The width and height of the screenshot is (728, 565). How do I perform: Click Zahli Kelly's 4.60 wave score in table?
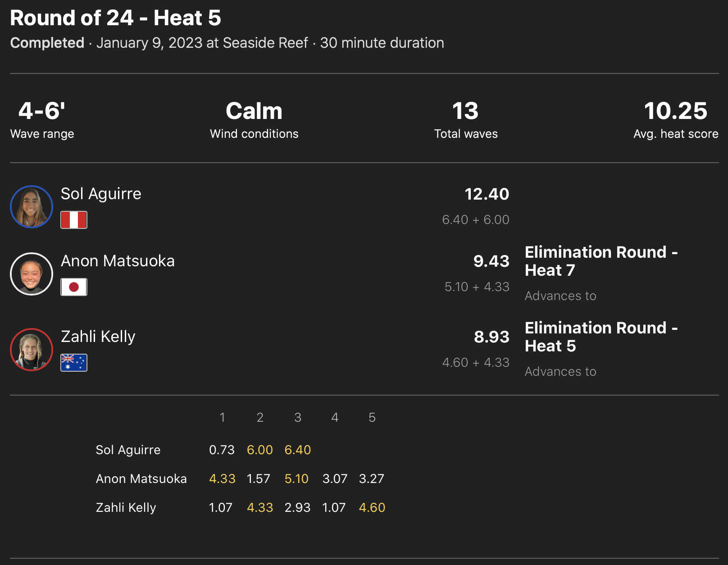372,507
